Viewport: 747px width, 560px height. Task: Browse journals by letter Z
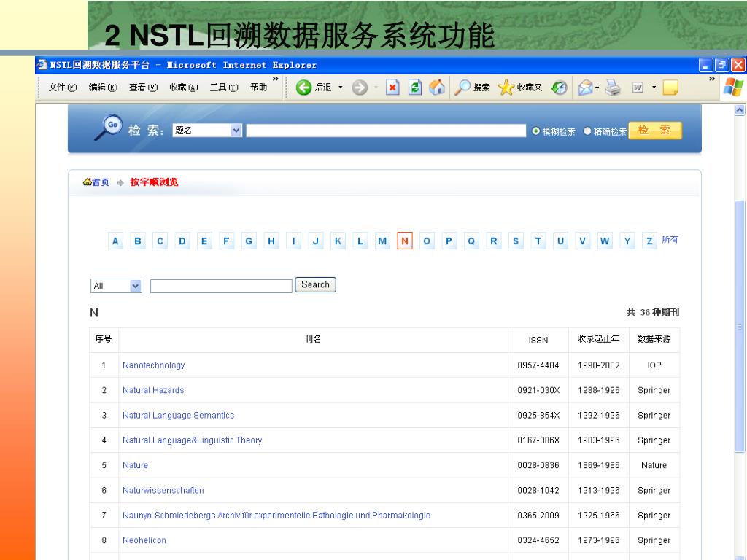[x=649, y=241]
